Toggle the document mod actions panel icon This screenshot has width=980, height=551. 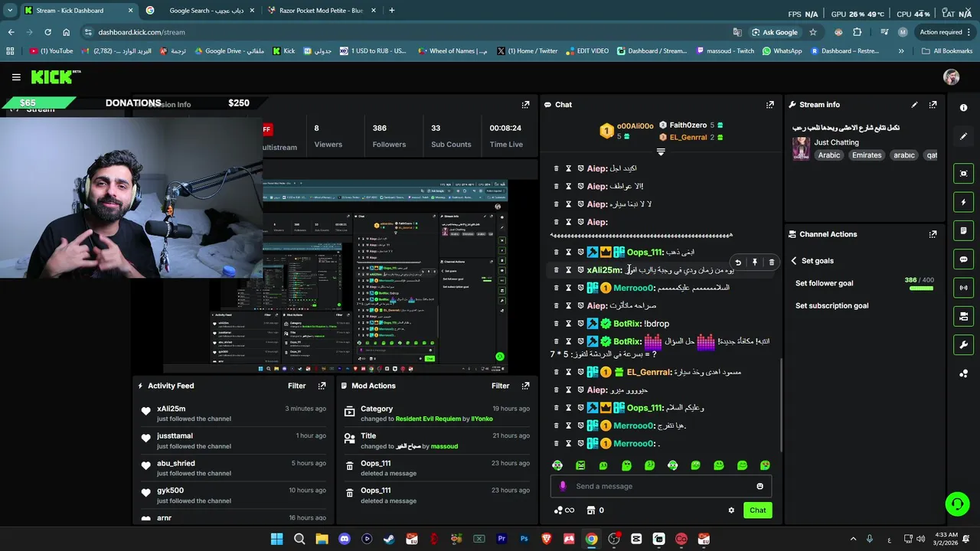tap(963, 230)
